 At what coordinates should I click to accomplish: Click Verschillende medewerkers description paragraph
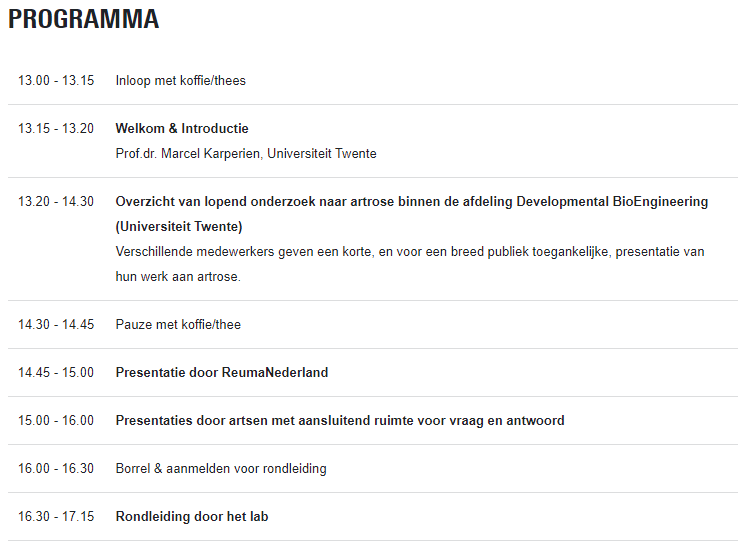410,264
